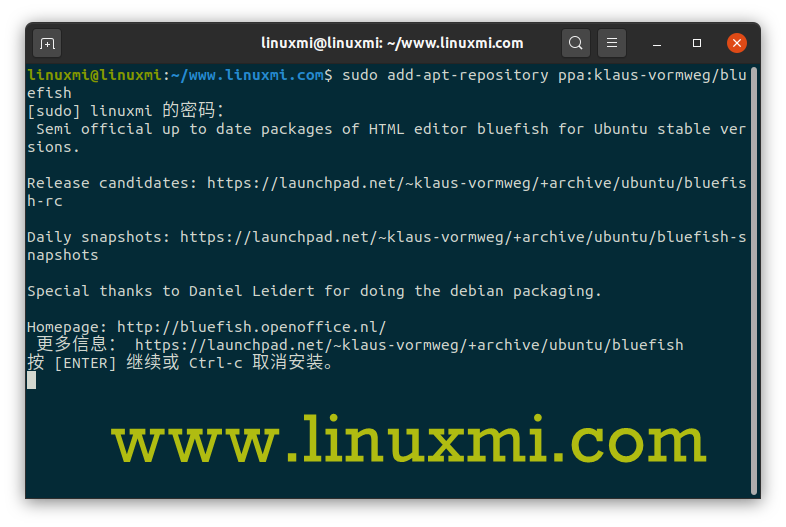Click the 'Special thanks to Daniel Leidert' line
Image resolution: width=786 pixels, height=527 pixels.
click(314, 291)
